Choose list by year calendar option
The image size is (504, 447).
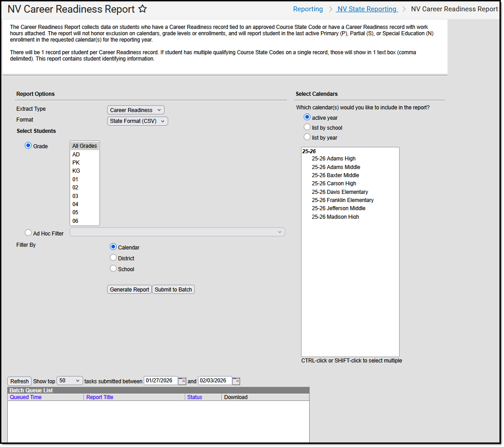click(307, 137)
